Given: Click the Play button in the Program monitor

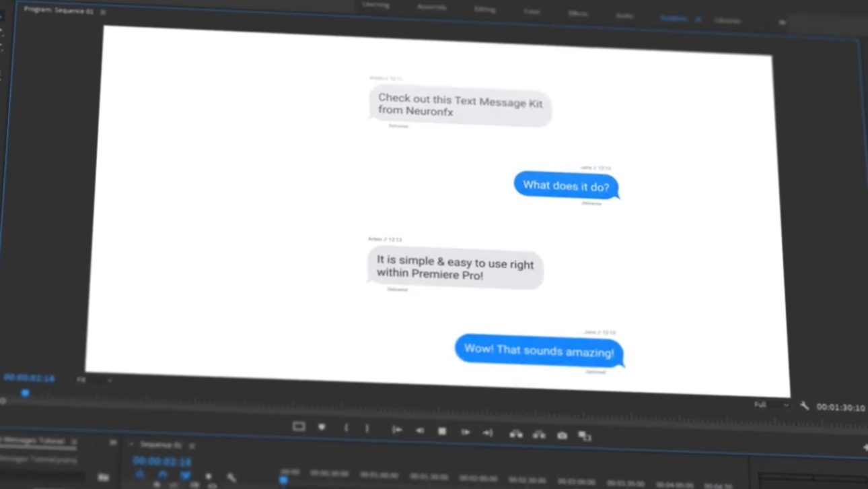Looking at the screenshot, I should point(442,432).
